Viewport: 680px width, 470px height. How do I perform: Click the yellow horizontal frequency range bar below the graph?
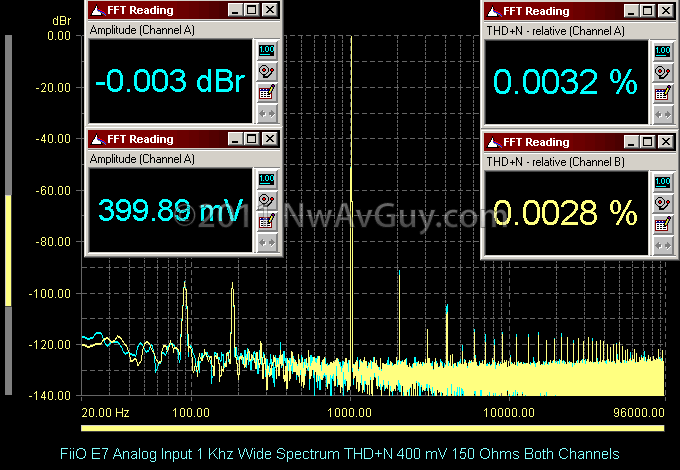point(373,428)
